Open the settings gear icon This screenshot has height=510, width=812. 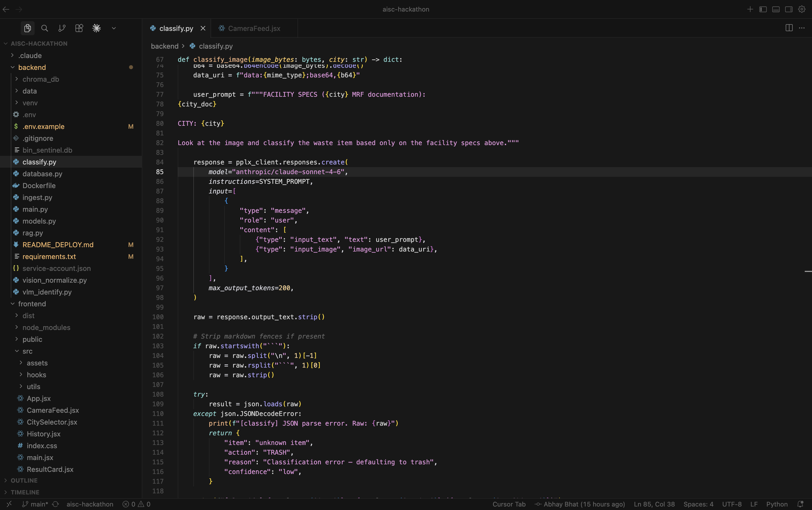point(802,9)
